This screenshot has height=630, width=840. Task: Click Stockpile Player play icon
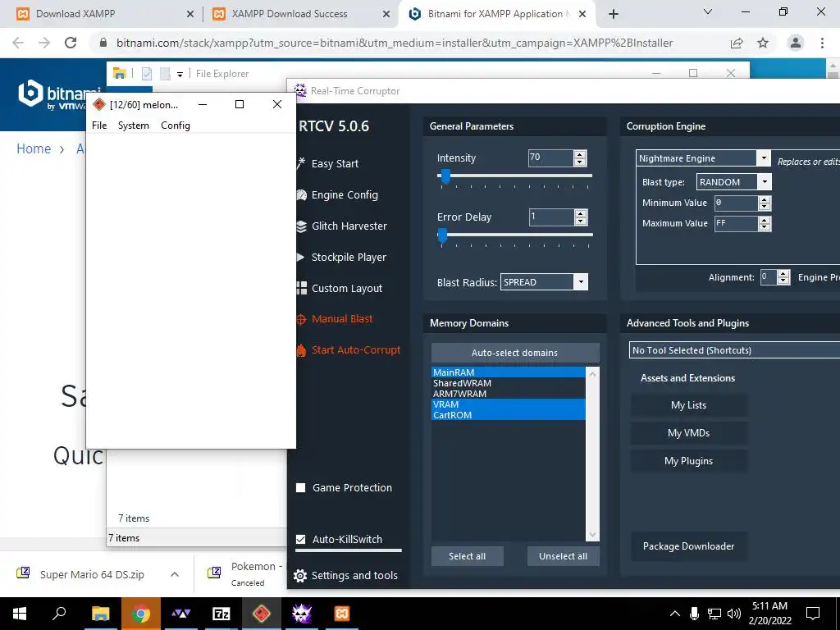[x=301, y=257]
